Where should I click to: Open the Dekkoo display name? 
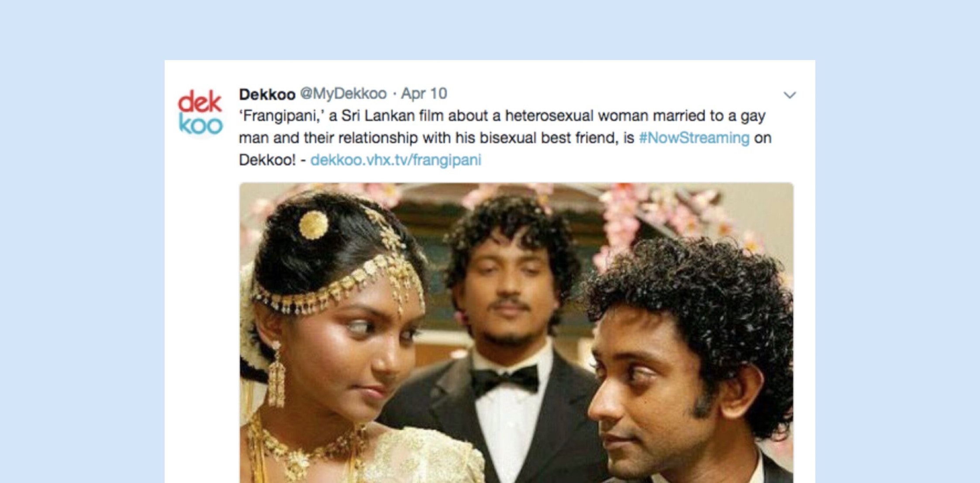click(x=267, y=94)
